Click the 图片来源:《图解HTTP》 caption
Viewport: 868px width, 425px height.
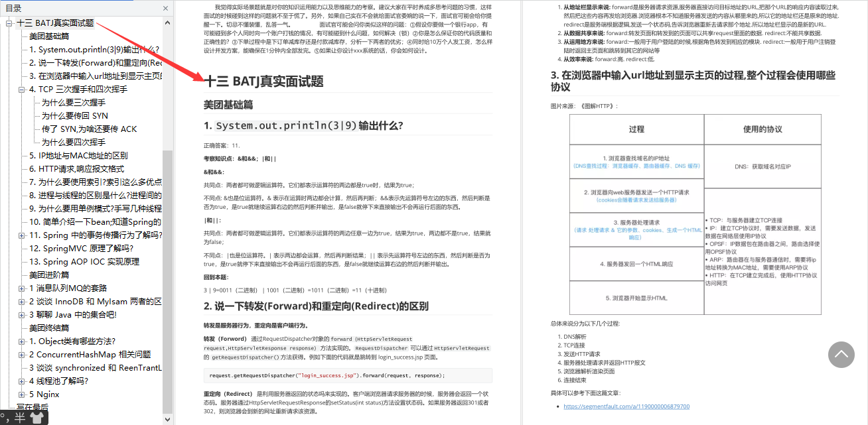pyautogui.click(x=584, y=106)
